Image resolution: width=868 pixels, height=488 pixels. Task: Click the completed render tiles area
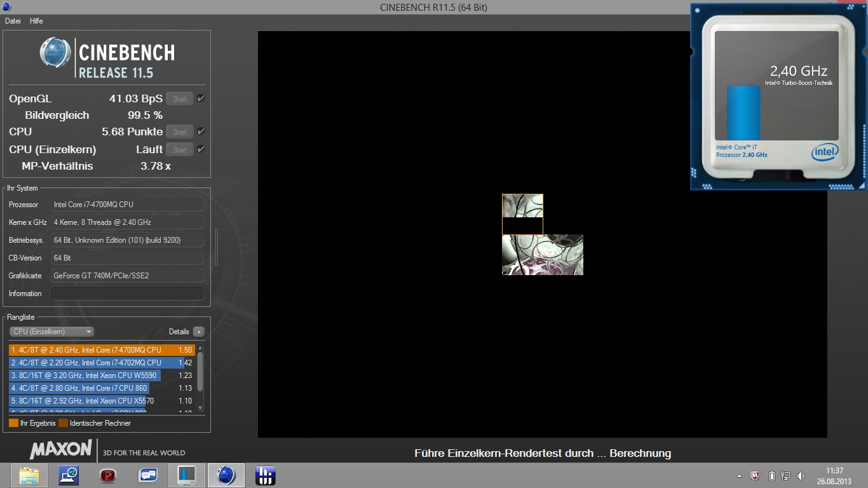(543, 255)
